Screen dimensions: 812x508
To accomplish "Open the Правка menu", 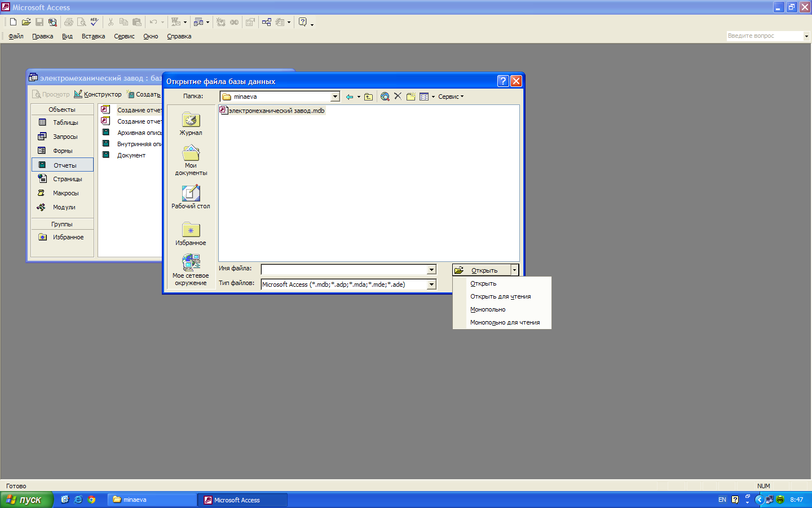I will (x=42, y=36).
